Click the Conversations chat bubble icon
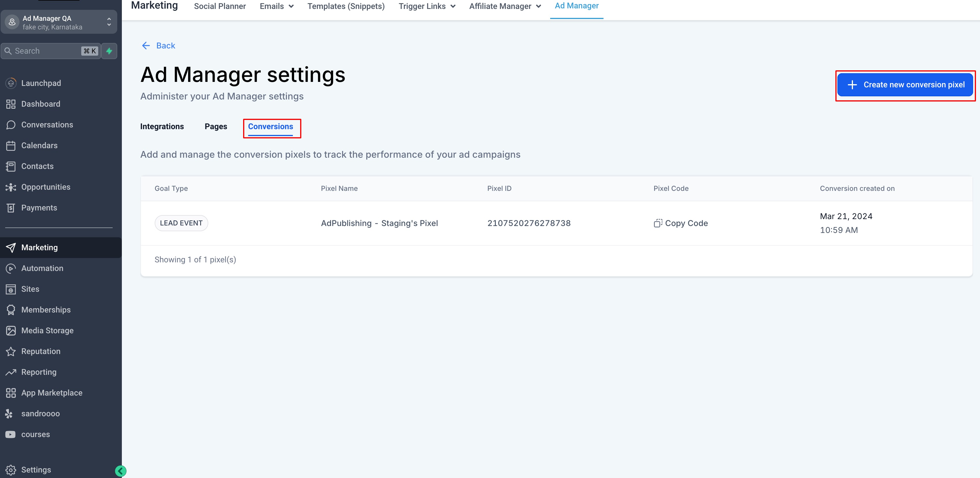This screenshot has height=478, width=980. click(x=11, y=125)
